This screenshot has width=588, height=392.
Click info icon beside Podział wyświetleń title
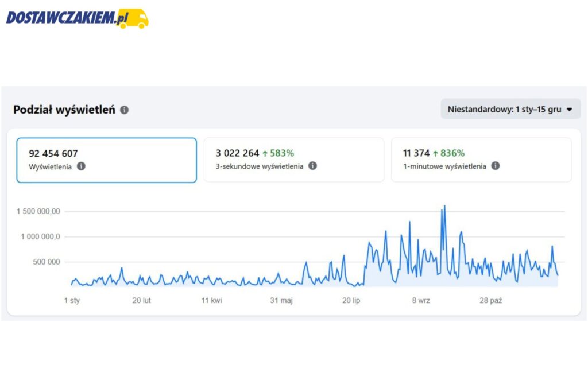coord(125,110)
